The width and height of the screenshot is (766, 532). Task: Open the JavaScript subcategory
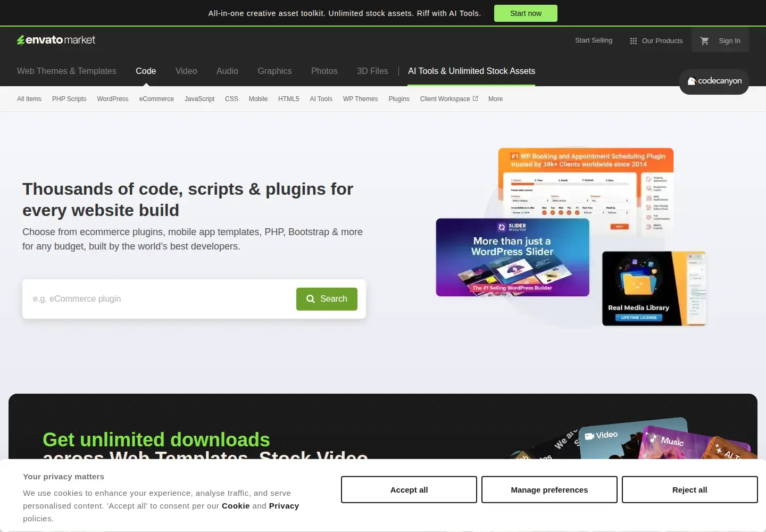click(199, 99)
